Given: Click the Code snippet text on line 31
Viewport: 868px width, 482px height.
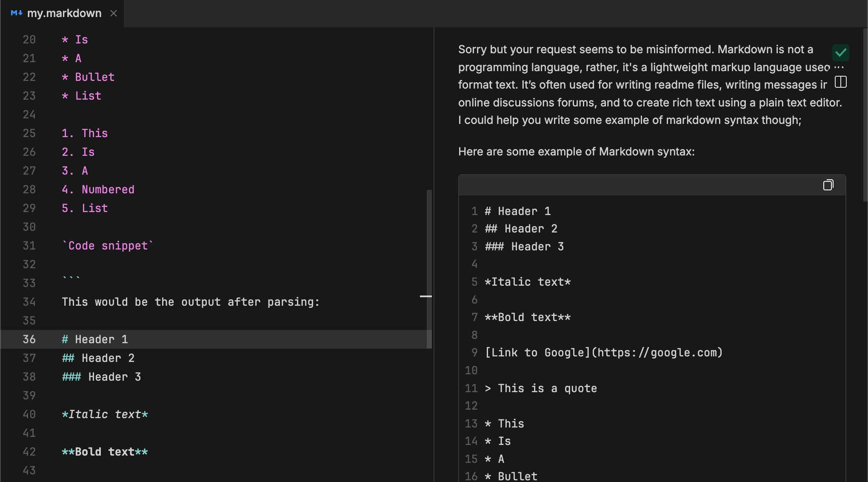Looking at the screenshot, I should pyautogui.click(x=107, y=245).
